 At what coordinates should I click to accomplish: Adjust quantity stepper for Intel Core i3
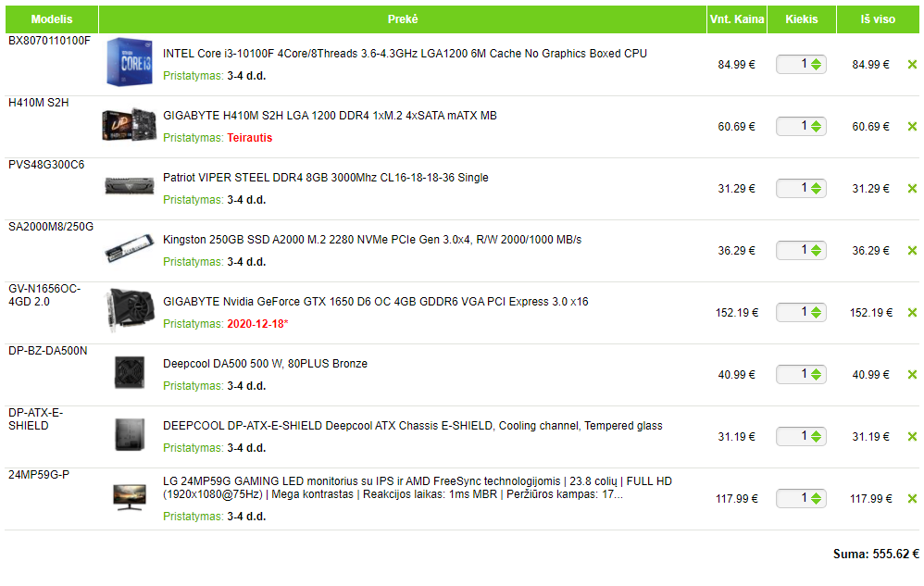coord(816,64)
